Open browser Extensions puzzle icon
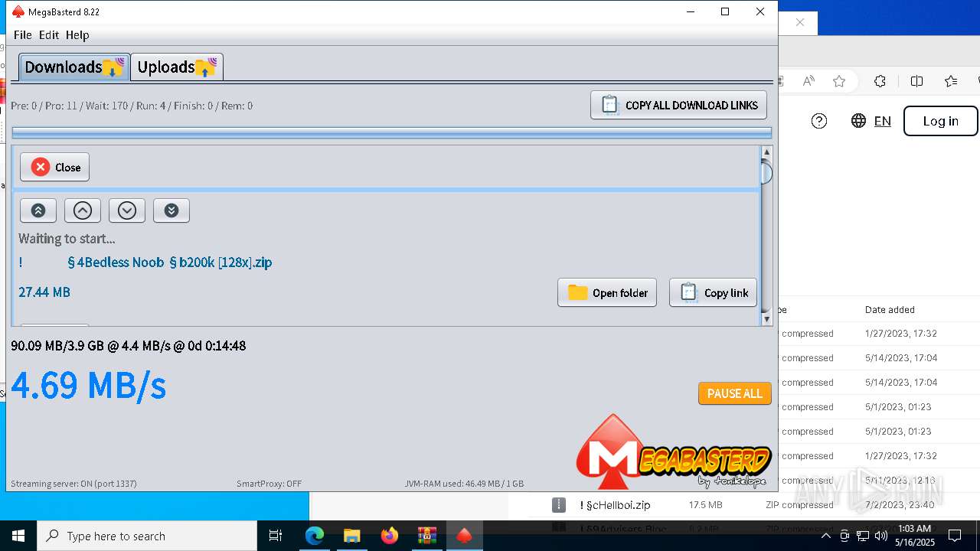The height and width of the screenshot is (551, 980). (x=880, y=81)
